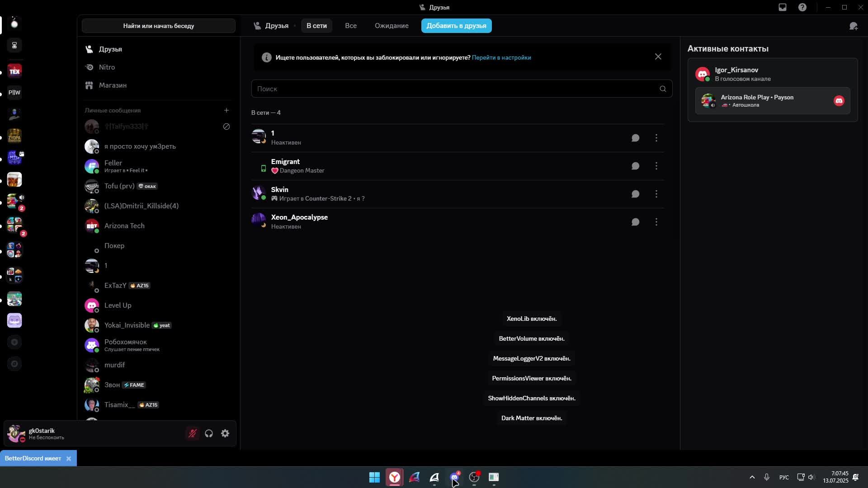Start a new group DM icon
Viewport: 868px width, 488px height.
click(854, 26)
